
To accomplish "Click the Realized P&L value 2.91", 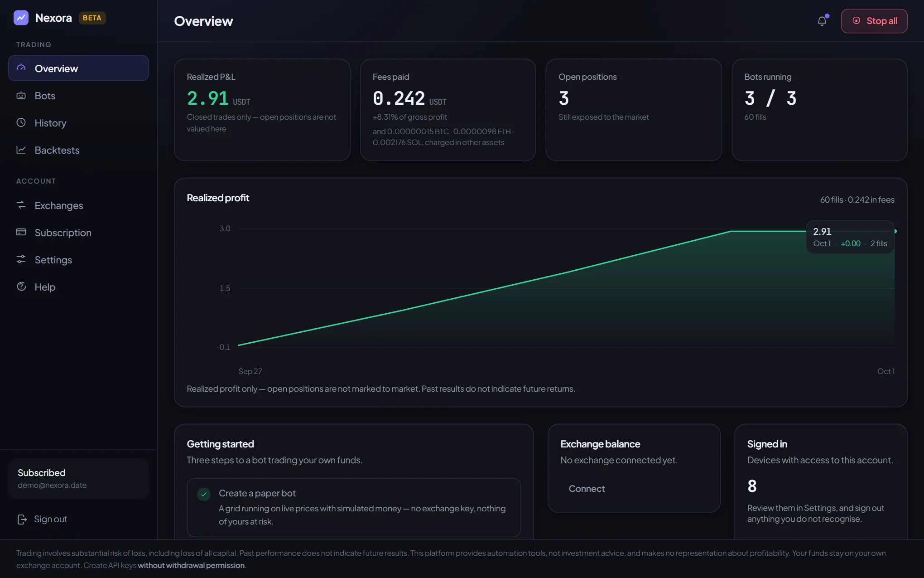I will (x=208, y=98).
